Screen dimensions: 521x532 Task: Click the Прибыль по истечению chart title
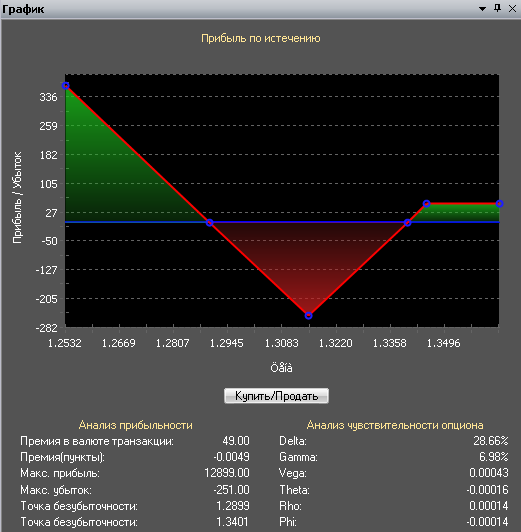[260, 38]
